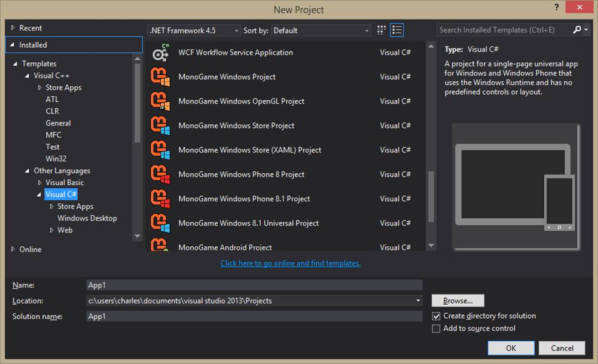The image size is (598, 364).
Task: Browse for a project location
Action: click(x=458, y=301)
